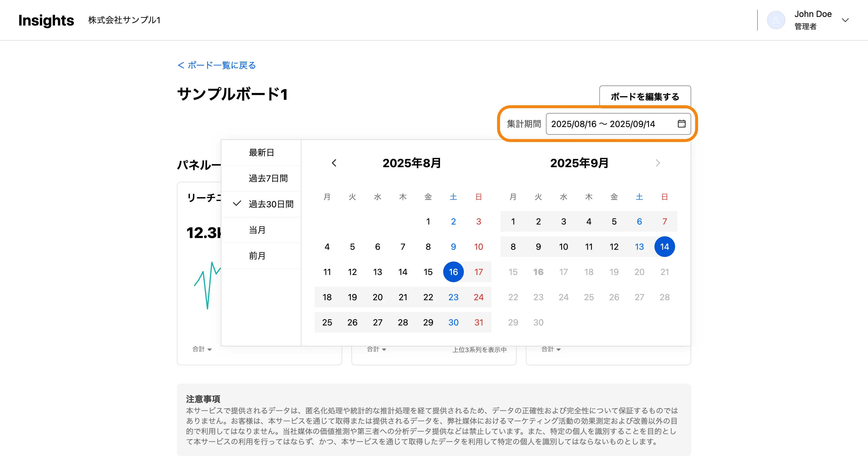Click the Insights logo

pyautogui.click(x=46, y=20)
